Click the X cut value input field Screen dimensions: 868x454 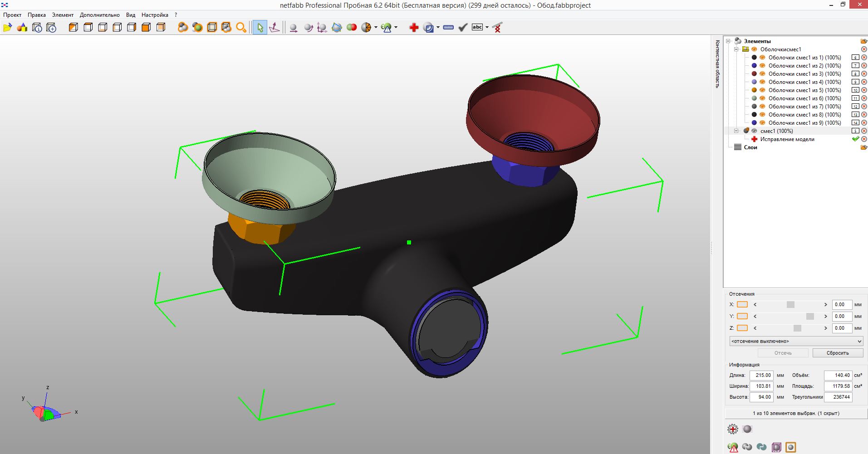[842, 305]
